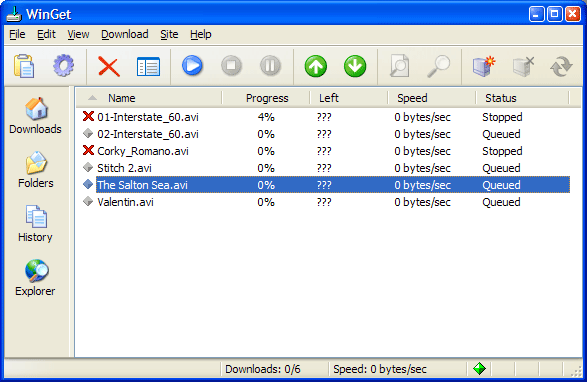Screen dimensions: 587x382
Task: Click the Downloads: 0/6 status text
Action: [x=263, y=369]
